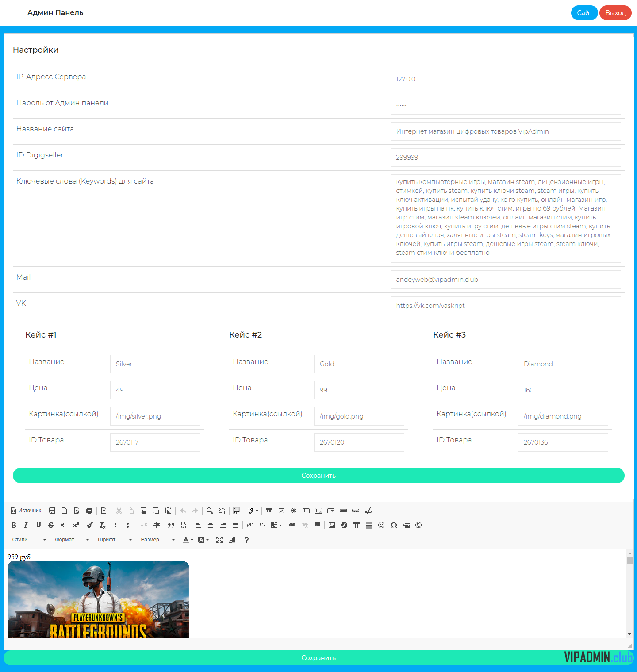Open the Размер font size dropdown
This screenshot has height=672, width=637.
click(x=157, y=540)
